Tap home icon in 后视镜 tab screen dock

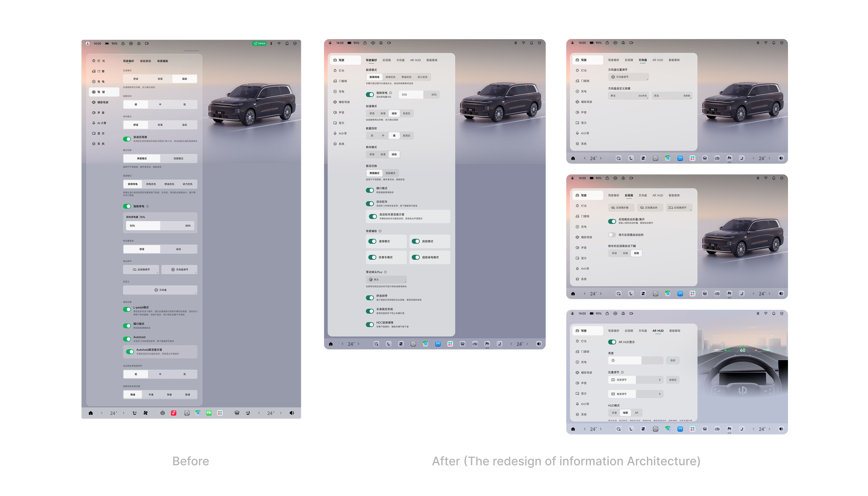tap(573, 294)
